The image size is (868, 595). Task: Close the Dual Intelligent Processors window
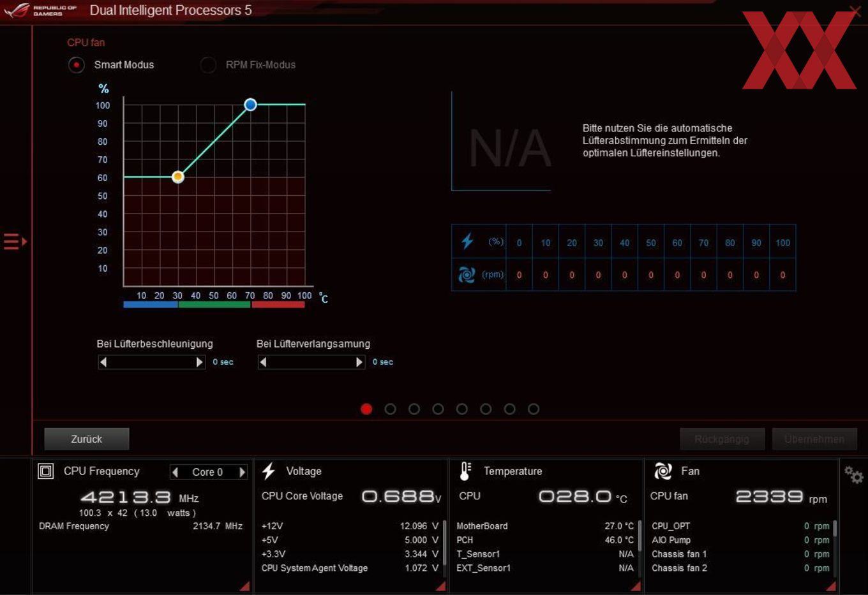(855, 10)
